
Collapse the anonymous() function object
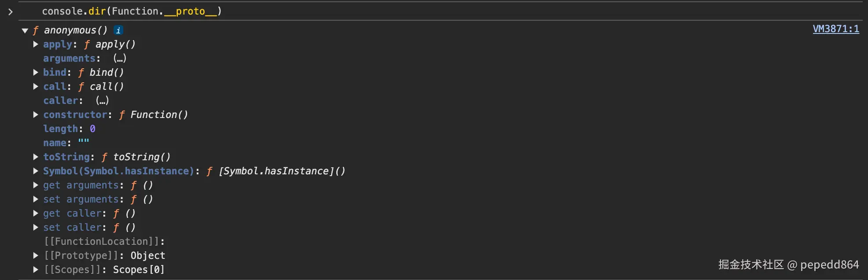[x=25, y=31]
